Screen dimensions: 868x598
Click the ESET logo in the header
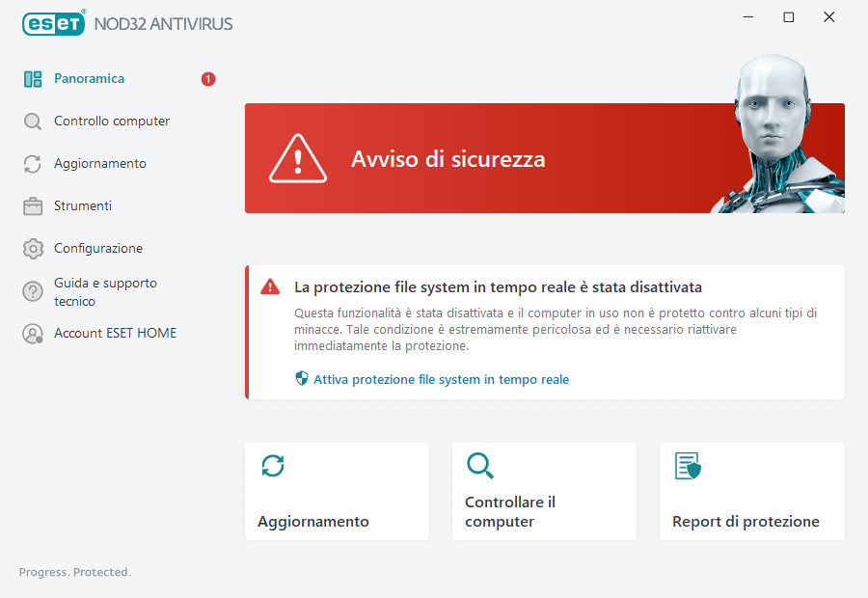pyautogui.click(x=53, y=23)
